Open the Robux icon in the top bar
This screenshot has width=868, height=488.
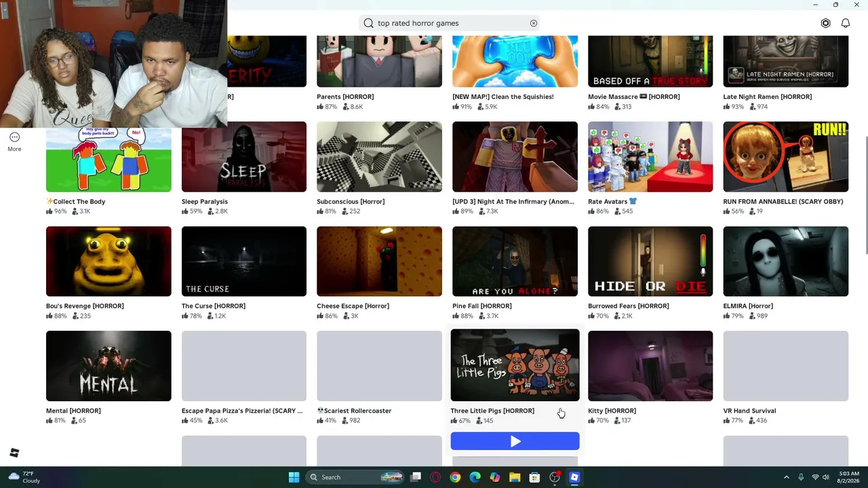pos(825,23)
